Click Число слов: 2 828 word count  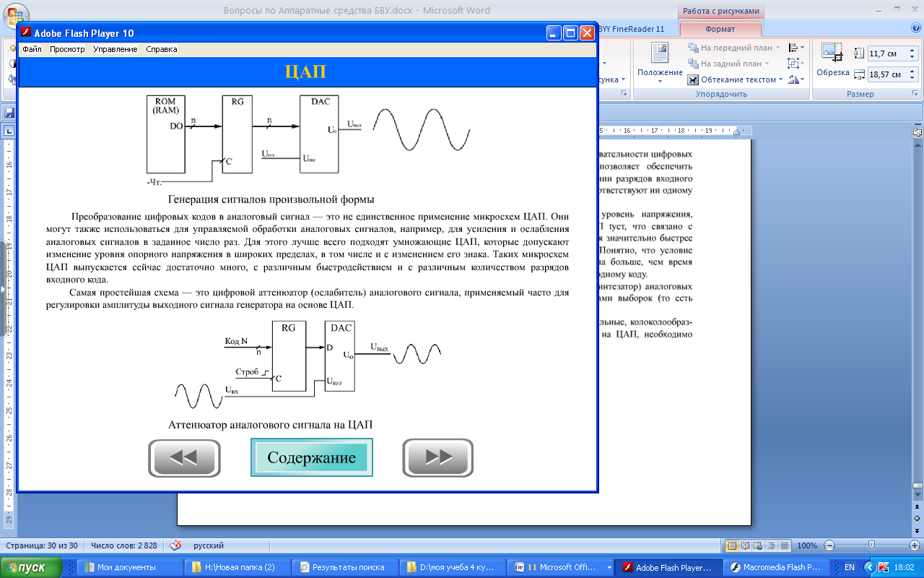[x=123, y=545]
